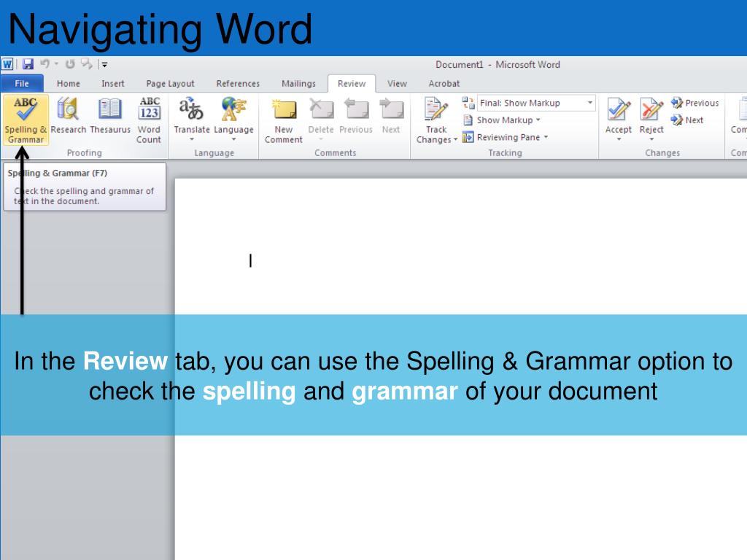Image resolution: width=747 pixels, height=560 pixels.
Task: Select the Review tab
Action: (352, 83)
